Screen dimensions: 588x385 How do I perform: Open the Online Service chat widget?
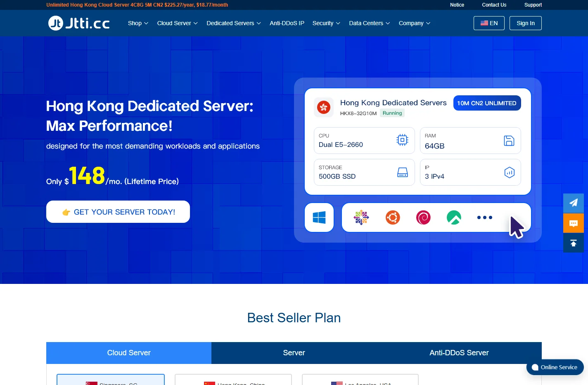click(x=555, y=367)
